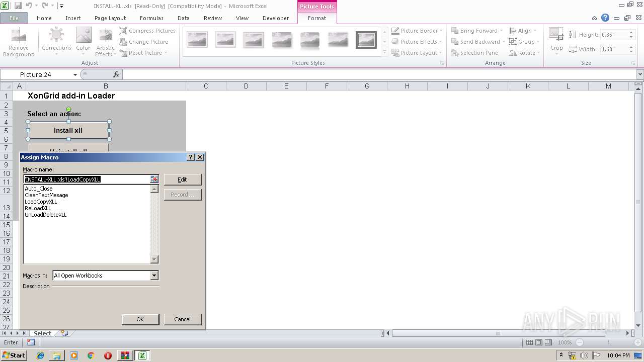The image size is (644, 362).
Task: Open Excel Help question mark icon
Action: click(605, 18)
